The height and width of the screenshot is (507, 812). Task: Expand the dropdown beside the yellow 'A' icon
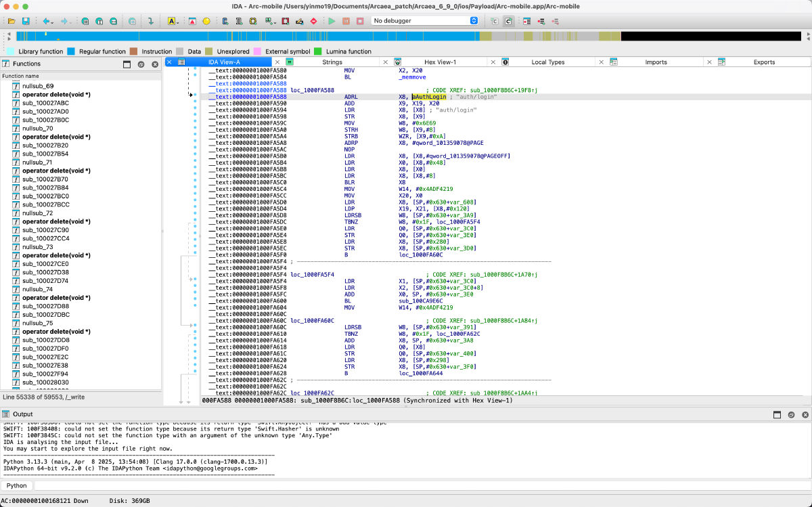(x=179, y=22)
